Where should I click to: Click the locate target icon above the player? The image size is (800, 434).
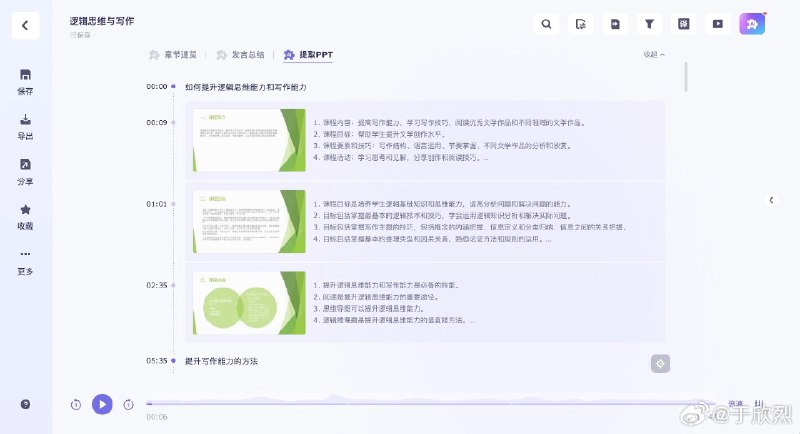pyautogui.click(x=660, y=364)
